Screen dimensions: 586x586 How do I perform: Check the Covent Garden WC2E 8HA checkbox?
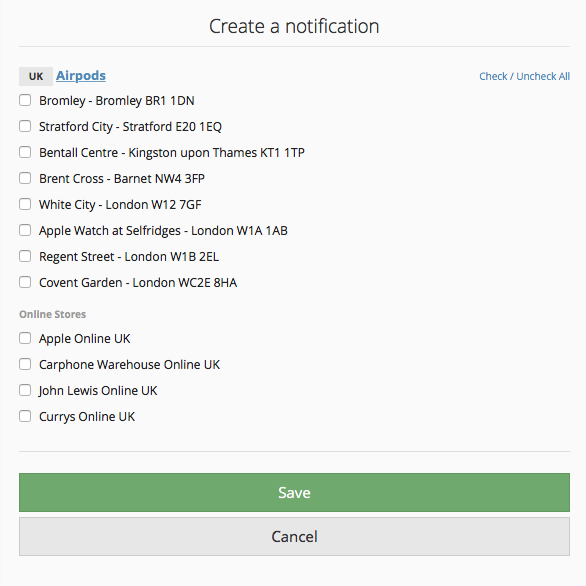[25, 282]
